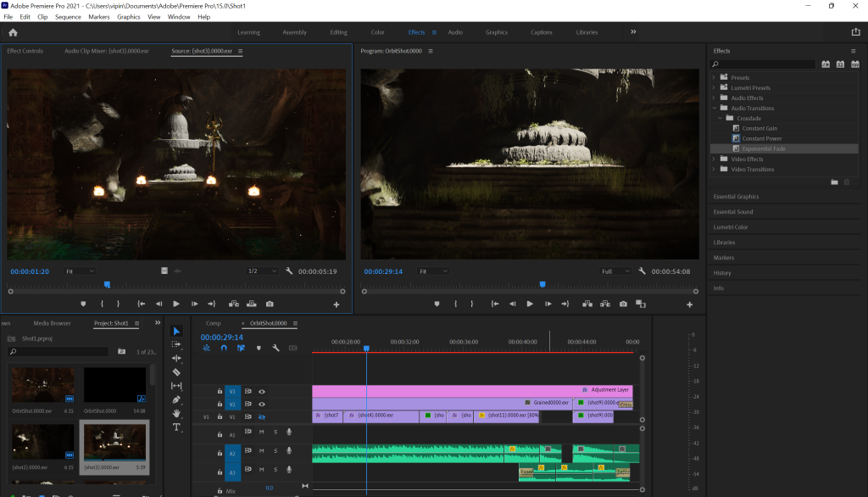Click Insert button in Source monitor
Screen dimensions: 868x497
234,304
